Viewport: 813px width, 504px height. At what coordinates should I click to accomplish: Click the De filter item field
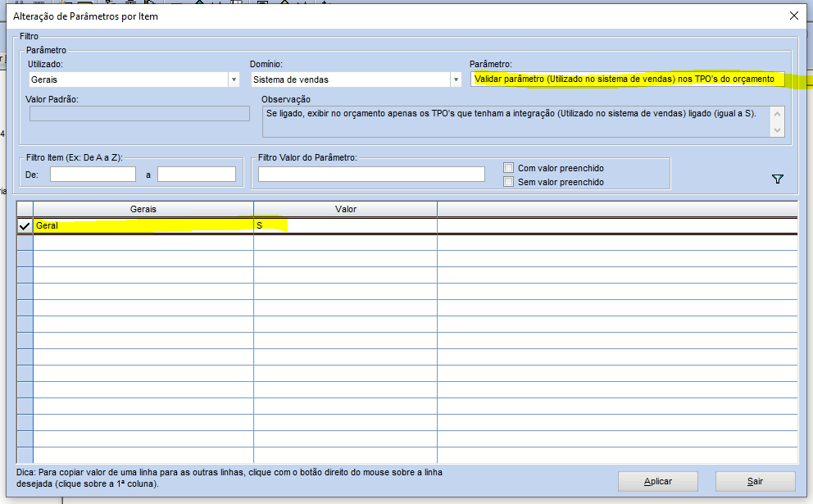93,175
